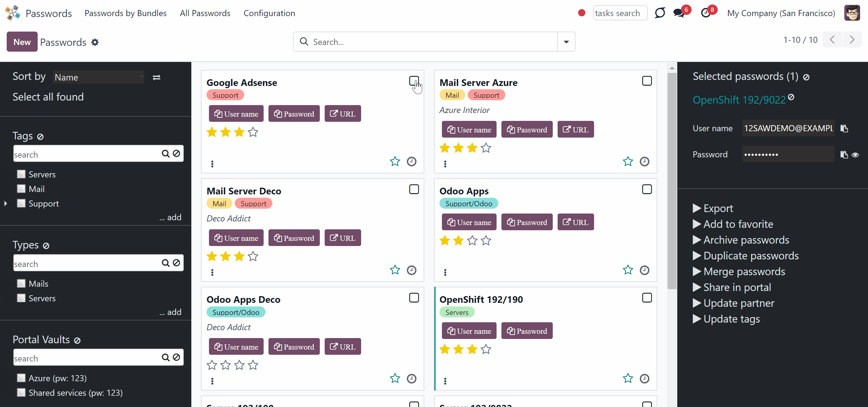
Task: Open the Passwords app logo icon
Action: [13, 13]
